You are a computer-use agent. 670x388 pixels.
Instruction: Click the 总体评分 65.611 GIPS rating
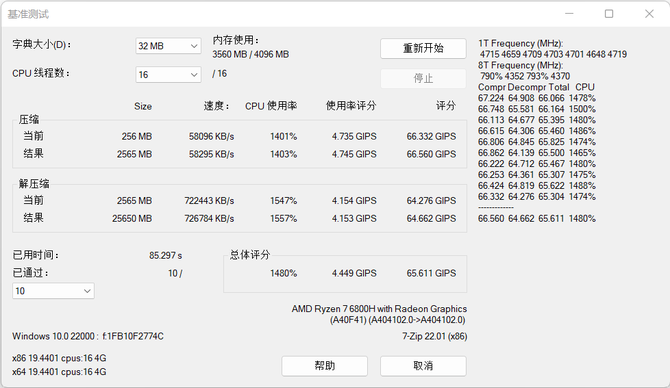(431, 273)
